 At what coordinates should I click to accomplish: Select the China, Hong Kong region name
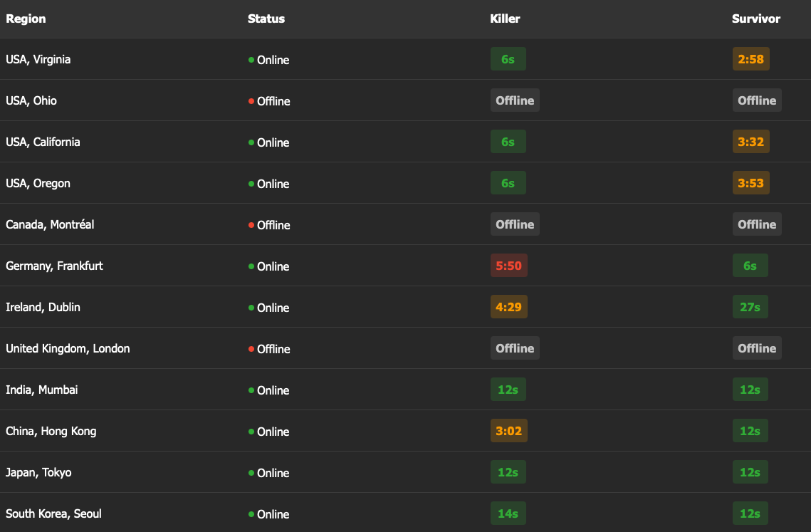pos(51,431)
